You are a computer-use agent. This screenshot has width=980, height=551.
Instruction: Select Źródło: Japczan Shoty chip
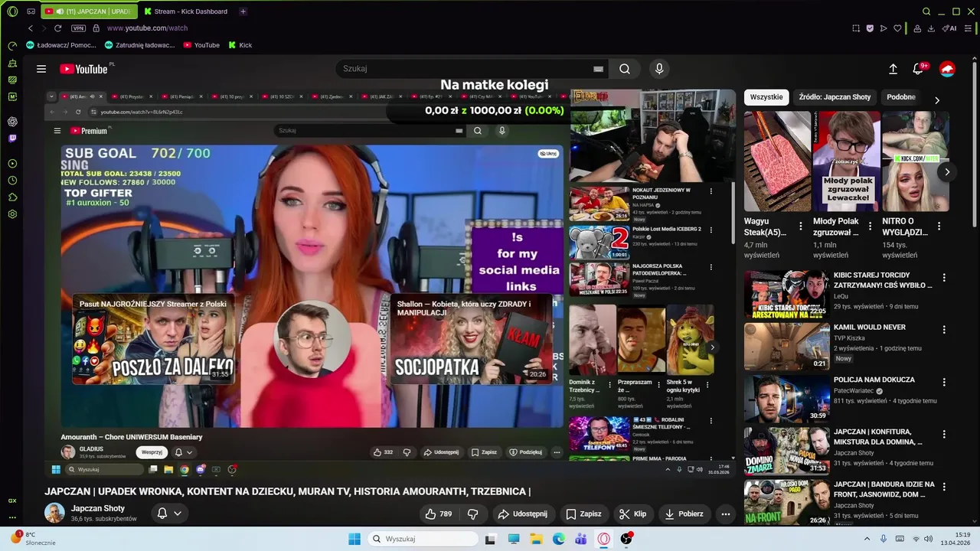[835, 97]
